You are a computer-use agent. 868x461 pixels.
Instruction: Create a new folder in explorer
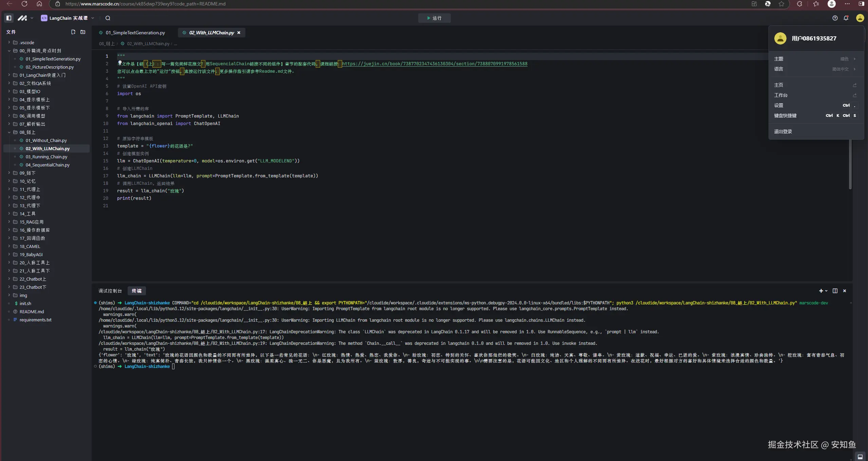coord(83,32)
